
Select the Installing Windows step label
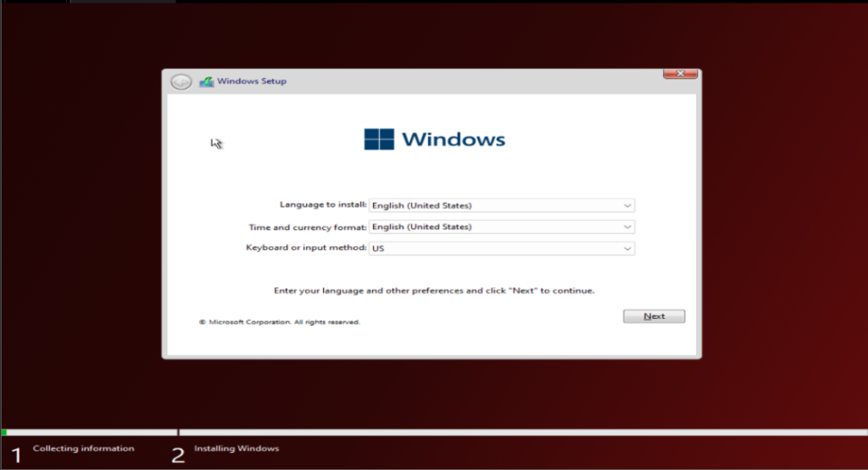point(236,448)
